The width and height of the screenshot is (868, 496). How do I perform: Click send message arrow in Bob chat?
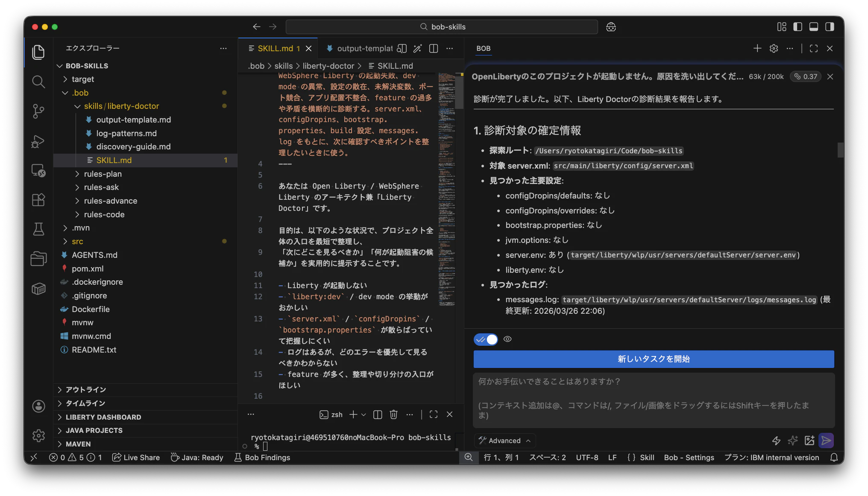click(826, 441)
